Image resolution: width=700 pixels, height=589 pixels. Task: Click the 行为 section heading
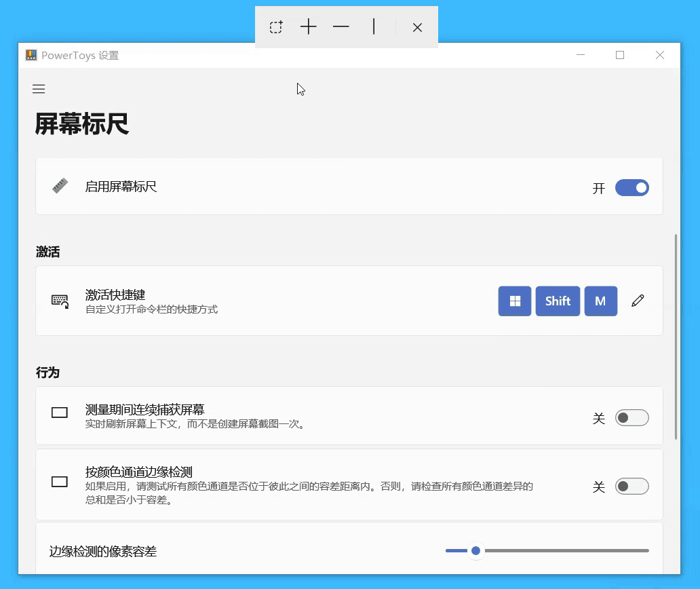[47, 373]
